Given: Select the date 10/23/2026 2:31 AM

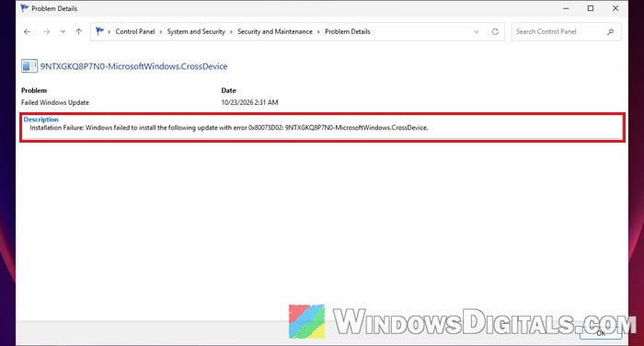Looking at the screenshot, I should 249,102.
